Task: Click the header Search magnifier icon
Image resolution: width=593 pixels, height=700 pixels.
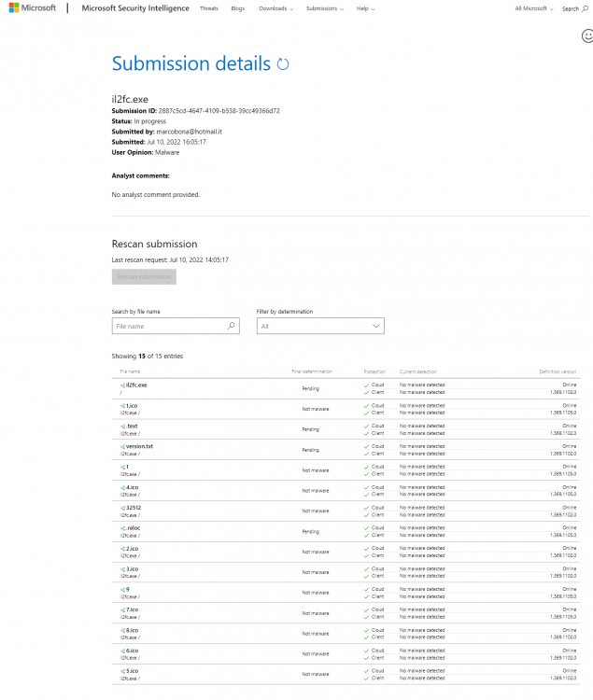Action: (x=585, y=8)
